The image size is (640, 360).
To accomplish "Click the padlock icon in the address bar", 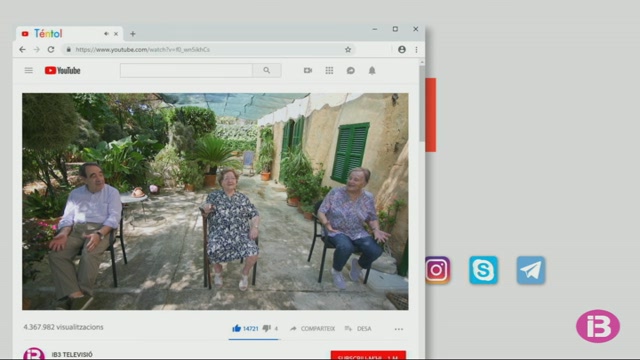I will tap(69, 49).
